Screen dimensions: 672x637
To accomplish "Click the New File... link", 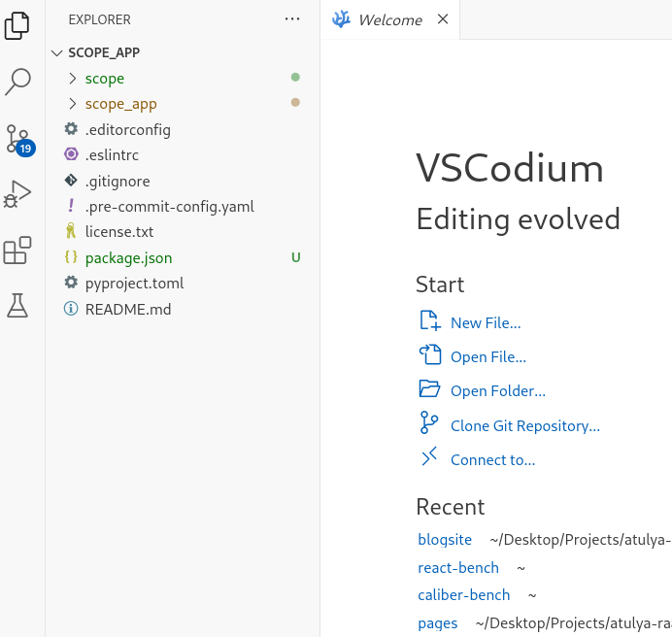I will (486, 322).
